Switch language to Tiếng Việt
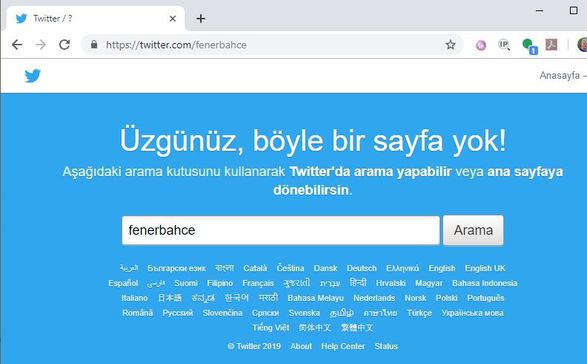The height and width of the screenshot is (364, 587). point(271,328)
